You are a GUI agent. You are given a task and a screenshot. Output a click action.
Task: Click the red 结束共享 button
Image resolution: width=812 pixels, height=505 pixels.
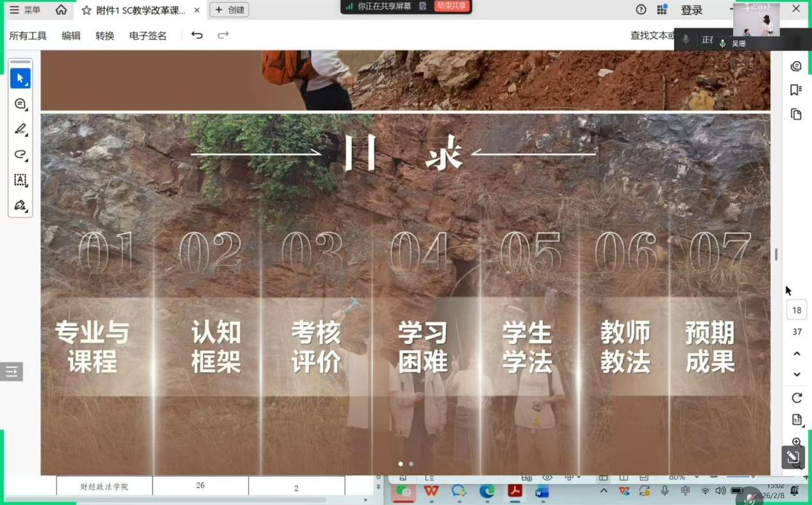452,6
